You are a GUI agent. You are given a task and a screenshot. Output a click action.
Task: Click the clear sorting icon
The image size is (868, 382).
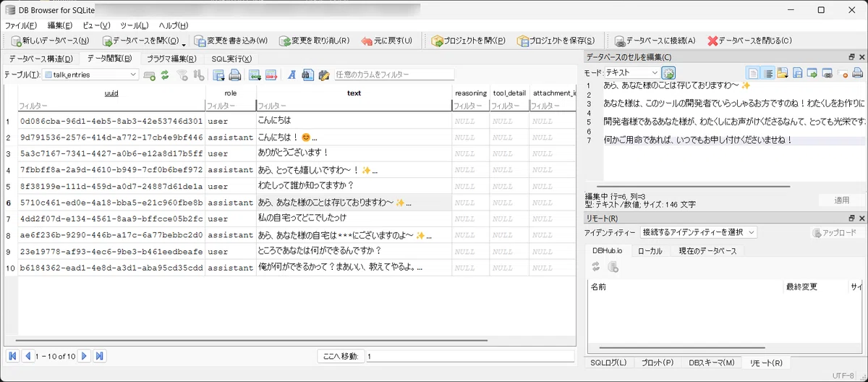[x=198, y=75]
